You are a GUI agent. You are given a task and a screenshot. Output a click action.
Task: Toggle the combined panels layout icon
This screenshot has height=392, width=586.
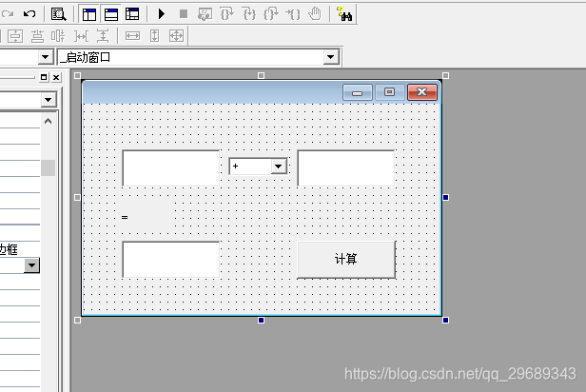[132, 14]
